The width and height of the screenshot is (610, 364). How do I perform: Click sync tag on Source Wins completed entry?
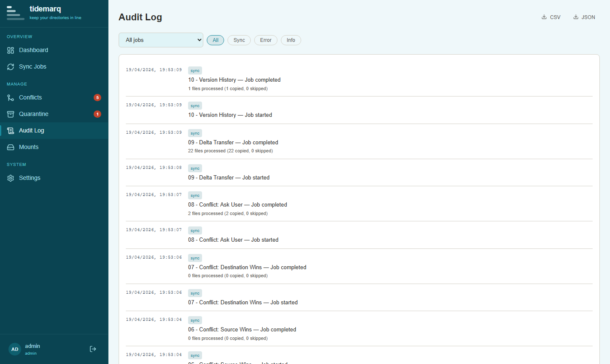(x=195, y=320)
